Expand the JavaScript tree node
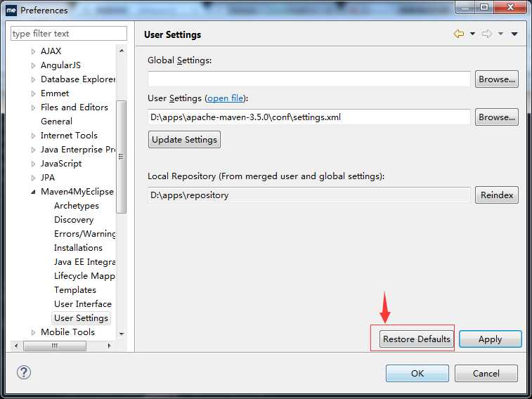 (33, 164)
